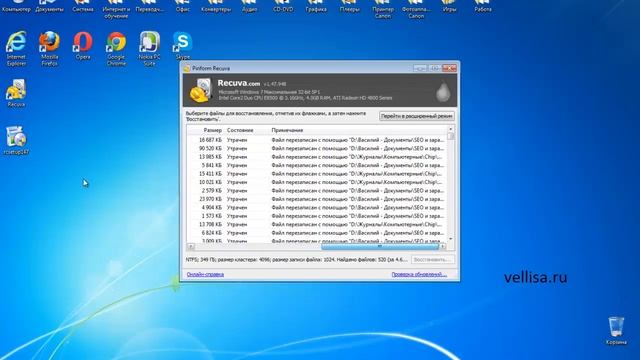Click the NTFS status bar summary text
This screenshot has width=640, height=360.
[x=297, y=260]
